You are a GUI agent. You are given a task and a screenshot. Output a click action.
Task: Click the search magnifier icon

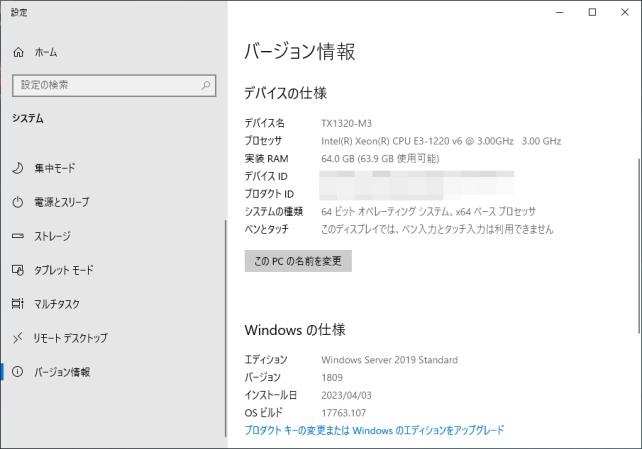click(206, 85)
